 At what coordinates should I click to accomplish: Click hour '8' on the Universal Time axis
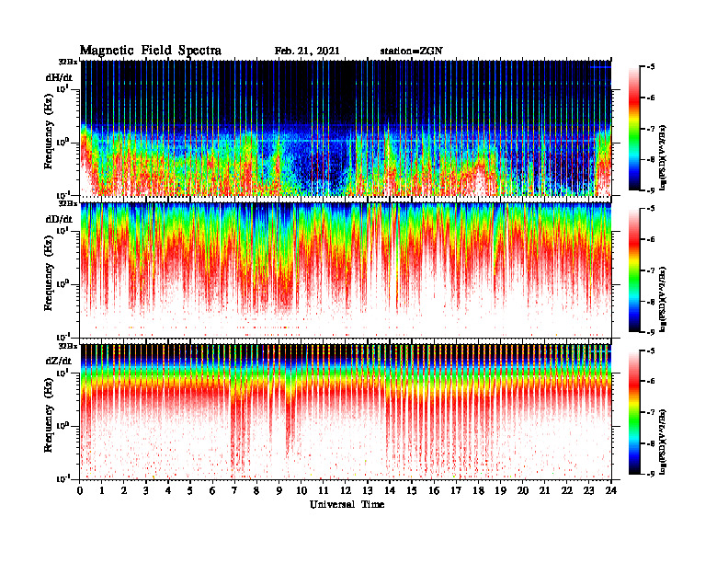(x=256, y=491)
